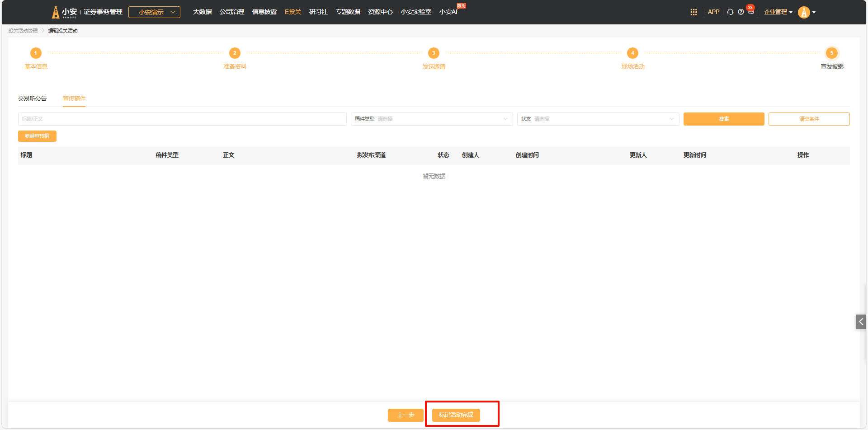The height and width of the screenshot is (430, 868).
Task: Open the 公司治理 menu
Action: pos(232,12)
